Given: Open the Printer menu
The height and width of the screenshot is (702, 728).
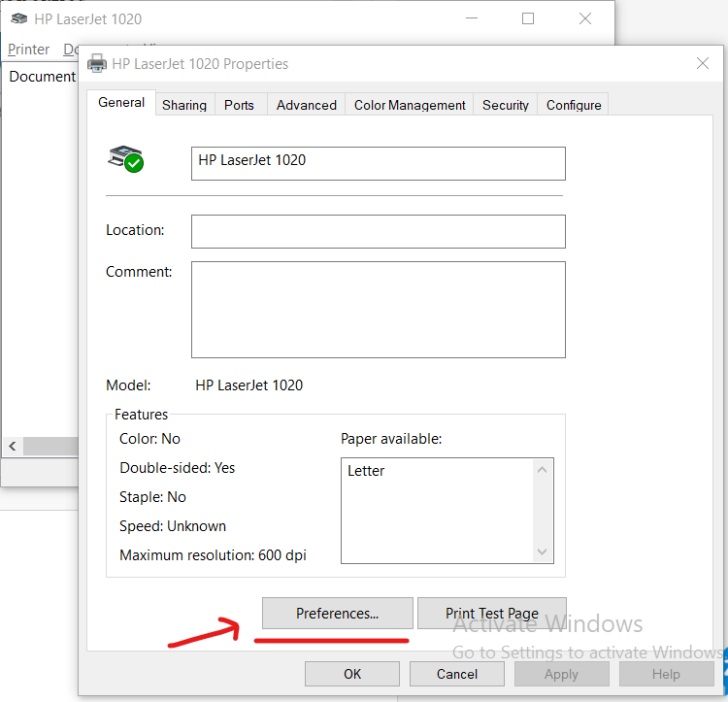Looking at the screenshot, I should coord(28,49).
